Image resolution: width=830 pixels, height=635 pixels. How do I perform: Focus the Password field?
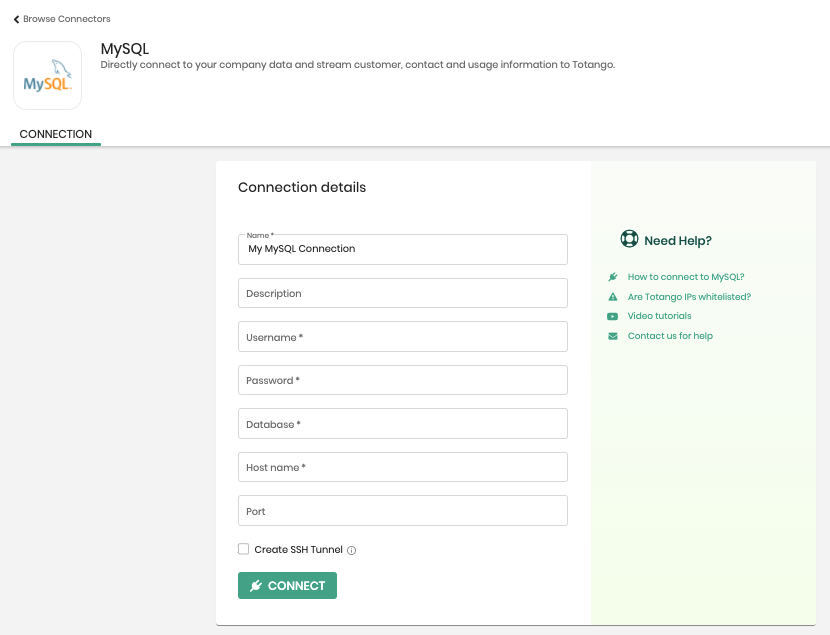pos(403,380)
